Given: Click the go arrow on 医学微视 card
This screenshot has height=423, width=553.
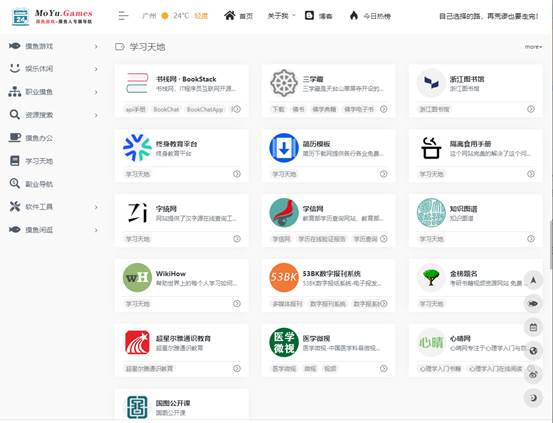Looking at the screenshot, I should (x=383, y=369).
